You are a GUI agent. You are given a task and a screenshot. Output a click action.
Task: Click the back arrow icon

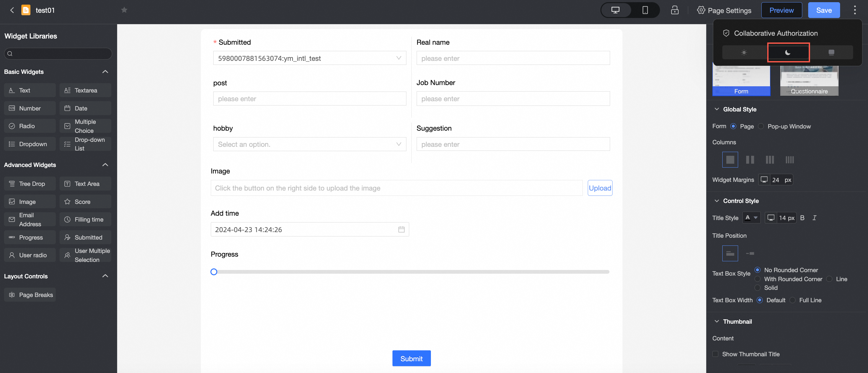pos(12,10)
